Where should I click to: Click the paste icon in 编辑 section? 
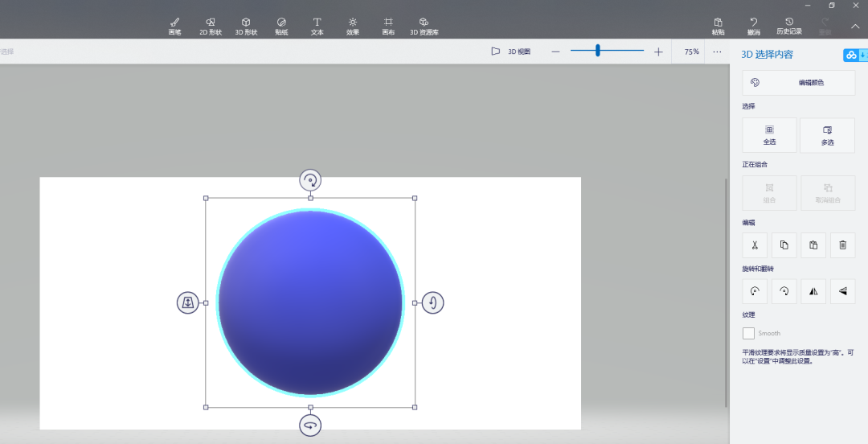tap(813, 245)
